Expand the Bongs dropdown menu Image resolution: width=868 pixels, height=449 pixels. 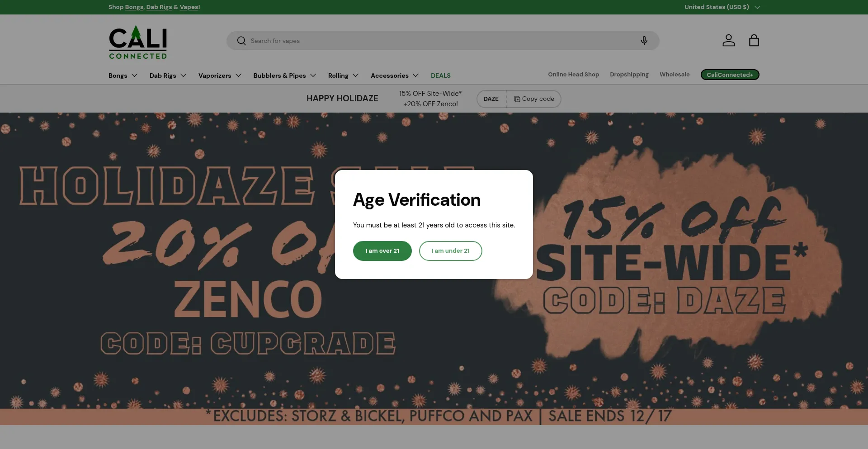(123, 76)
